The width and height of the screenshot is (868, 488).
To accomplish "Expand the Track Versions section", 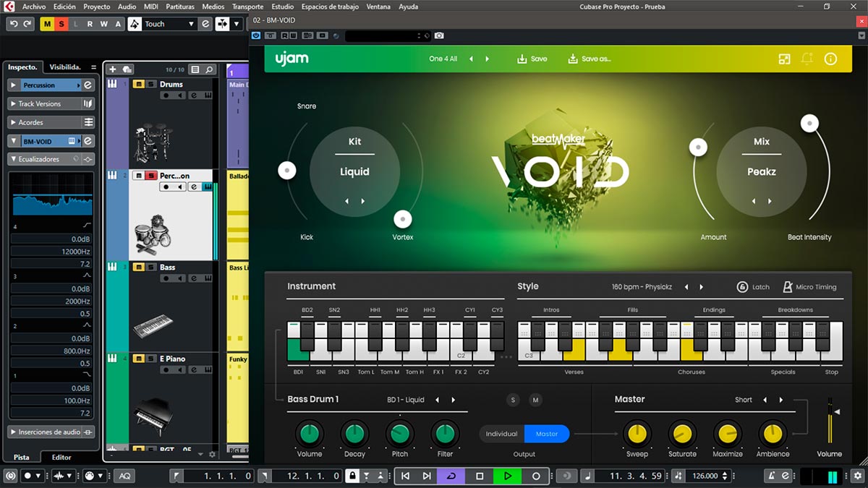I will [x=14, y=104].
